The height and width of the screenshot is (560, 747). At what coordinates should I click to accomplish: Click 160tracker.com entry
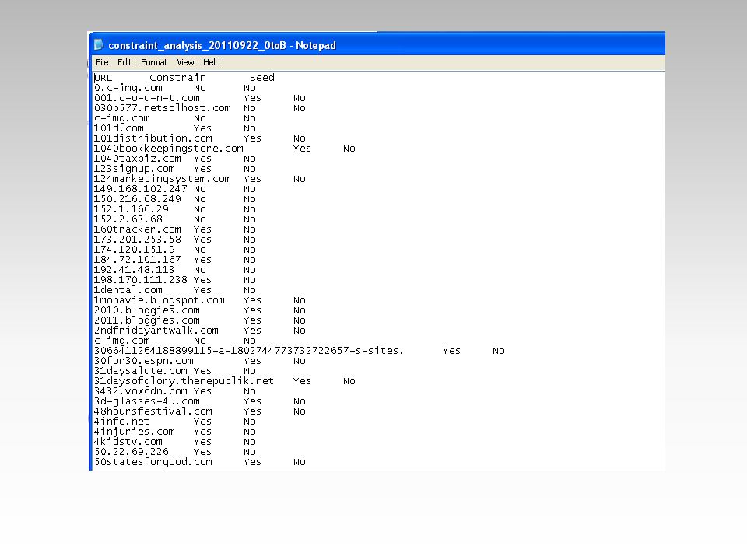pos(138,229)
